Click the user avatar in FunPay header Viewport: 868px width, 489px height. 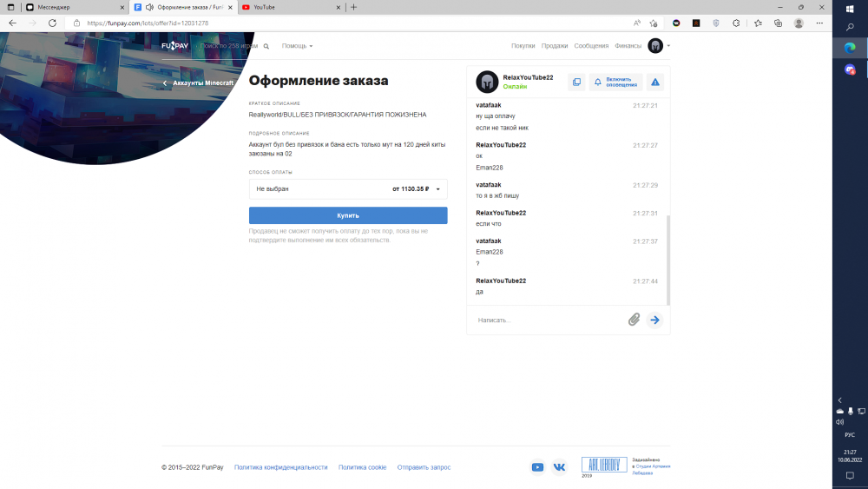[655, 46]
